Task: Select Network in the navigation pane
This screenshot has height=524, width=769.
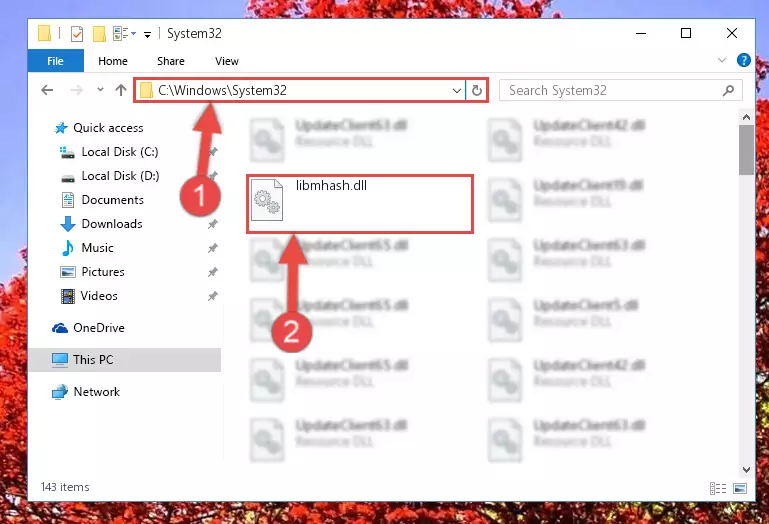Action: click(x=96, y=392)
